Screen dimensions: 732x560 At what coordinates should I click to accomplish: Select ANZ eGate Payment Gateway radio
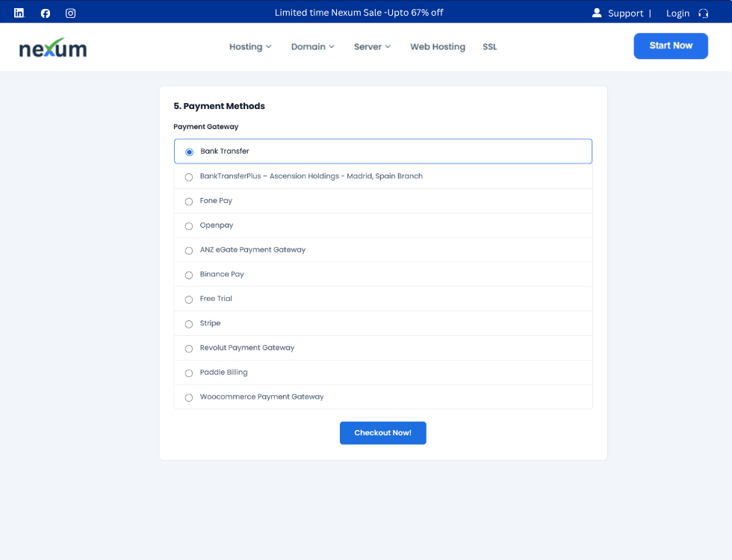click(188, 251)
